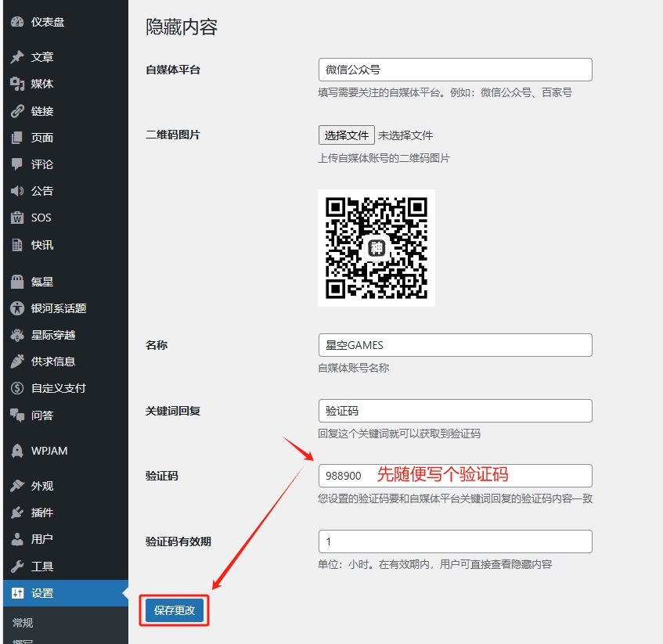Click the hint 上传自媒体账号的二维码图片
The width and height of the screenshot is (663, 644).
pyautogui.click(x=384, y=159)
